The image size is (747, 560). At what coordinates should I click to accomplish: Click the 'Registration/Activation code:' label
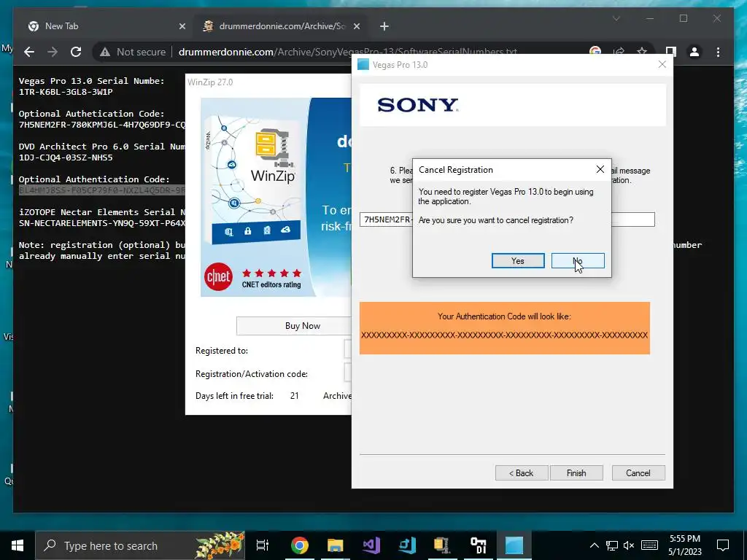tap(252, 374)
